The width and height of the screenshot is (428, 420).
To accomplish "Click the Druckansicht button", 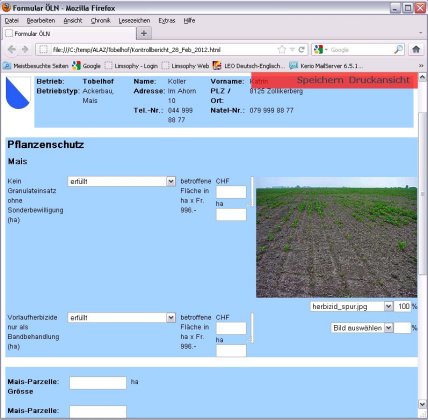I will pos(379,80).
